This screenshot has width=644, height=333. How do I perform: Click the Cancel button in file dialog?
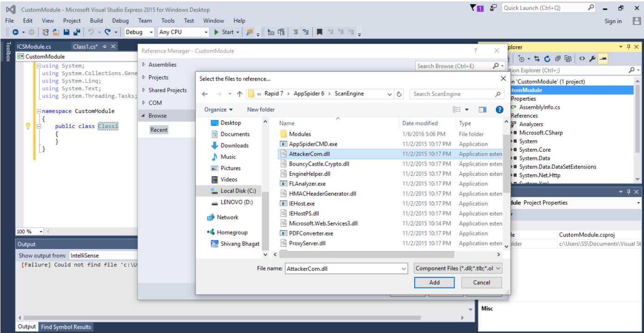pyautogui.click(x=482, y=282)
